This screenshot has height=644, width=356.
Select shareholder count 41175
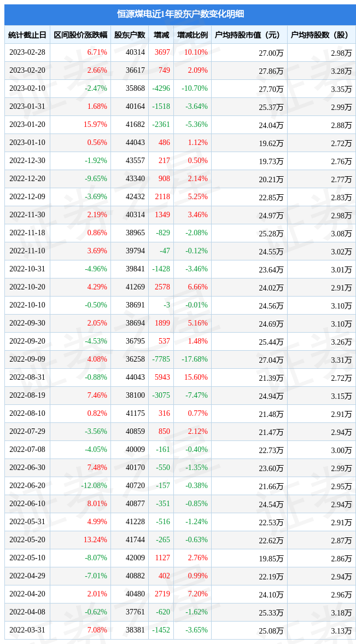[x=136, y=414]
